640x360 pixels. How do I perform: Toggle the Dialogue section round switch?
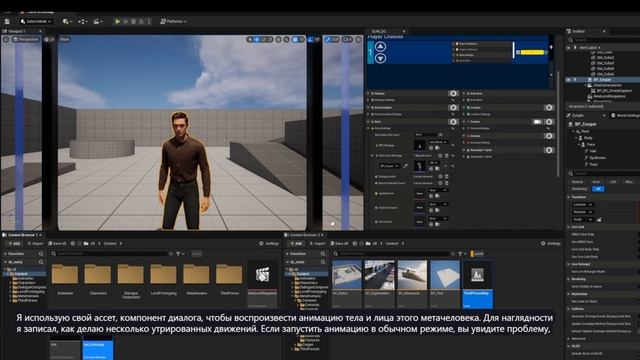(453, 93)
